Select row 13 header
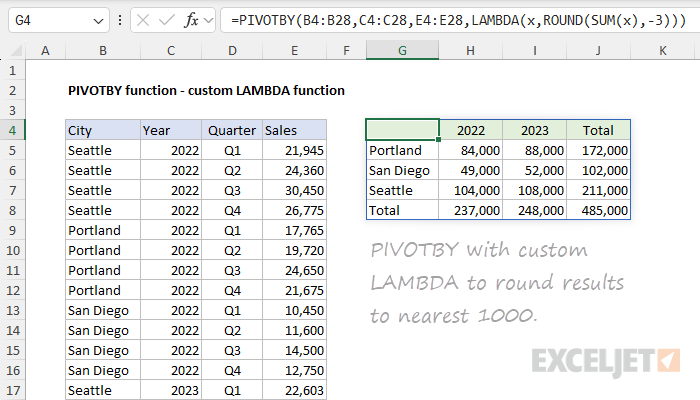The height and width of the screenshot is (400, 700). click(12, 310)
